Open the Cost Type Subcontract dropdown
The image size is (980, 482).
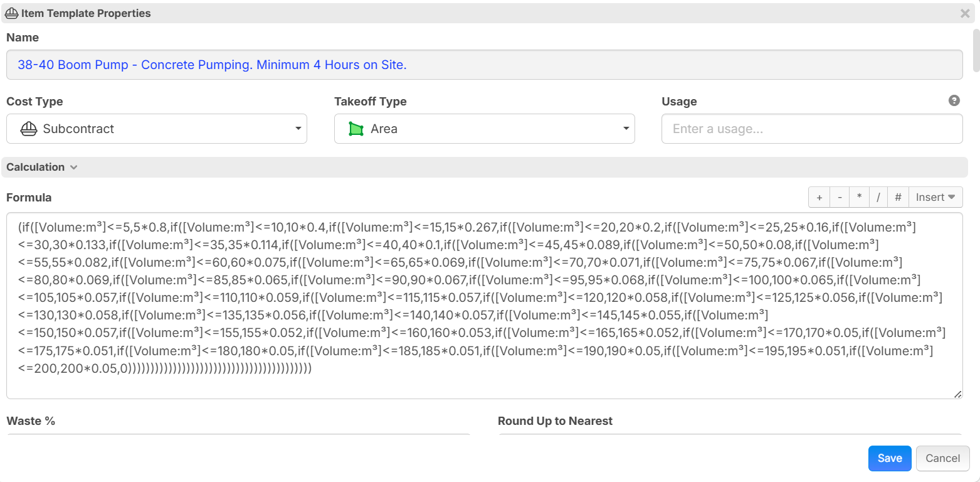156,129
